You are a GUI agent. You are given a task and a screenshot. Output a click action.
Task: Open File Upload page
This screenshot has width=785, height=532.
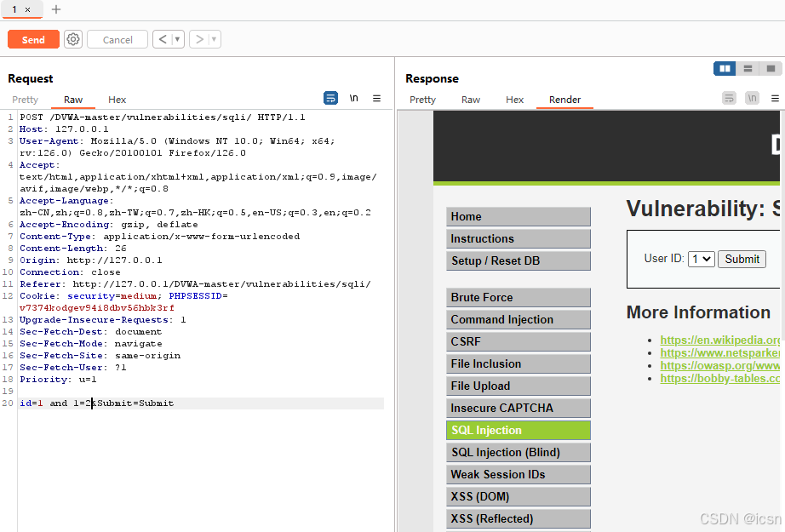point(519,386)
